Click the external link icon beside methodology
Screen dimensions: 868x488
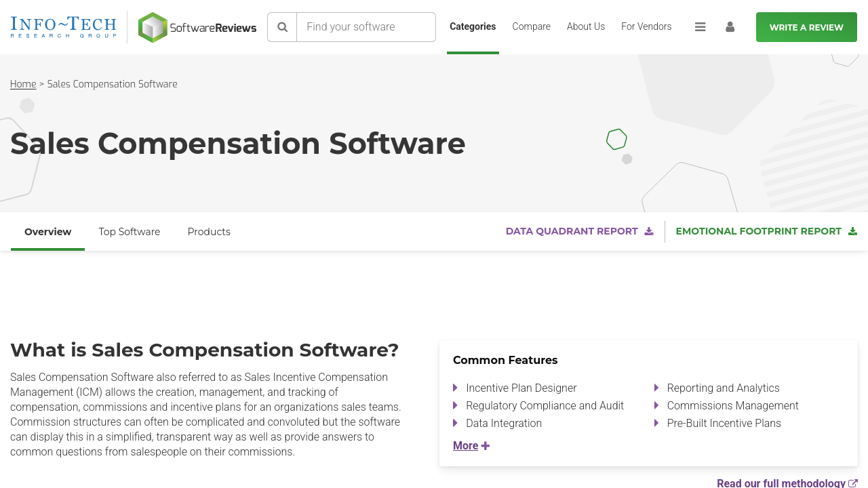click(x=853, y=483)
